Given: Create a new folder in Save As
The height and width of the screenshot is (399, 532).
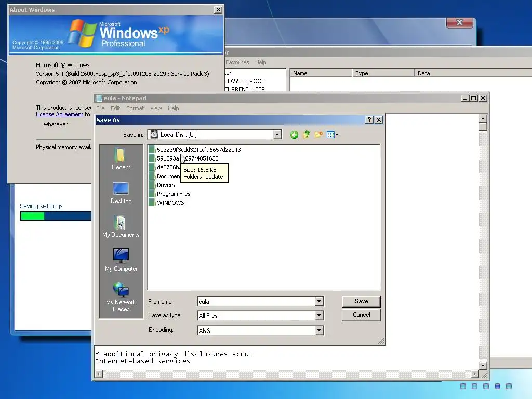Looking at the screenshot, I should (x=318, y=135).
